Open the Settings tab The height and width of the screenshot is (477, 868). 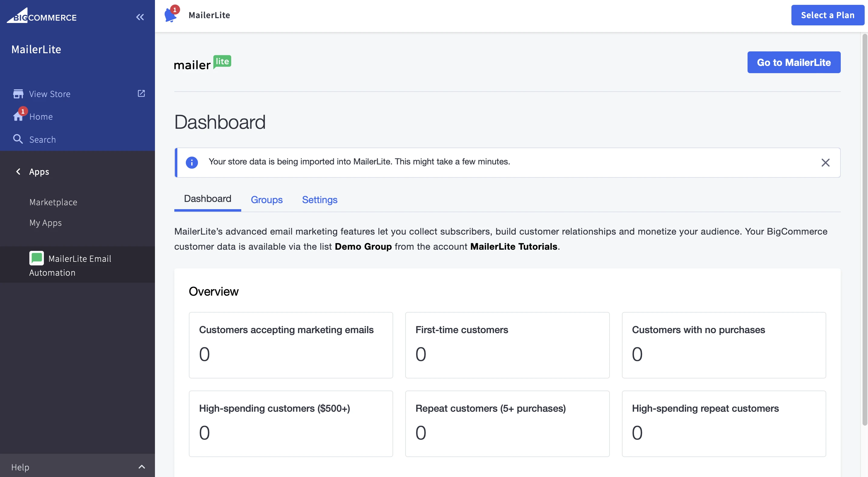pyautogui.click(x=319, y=200)
